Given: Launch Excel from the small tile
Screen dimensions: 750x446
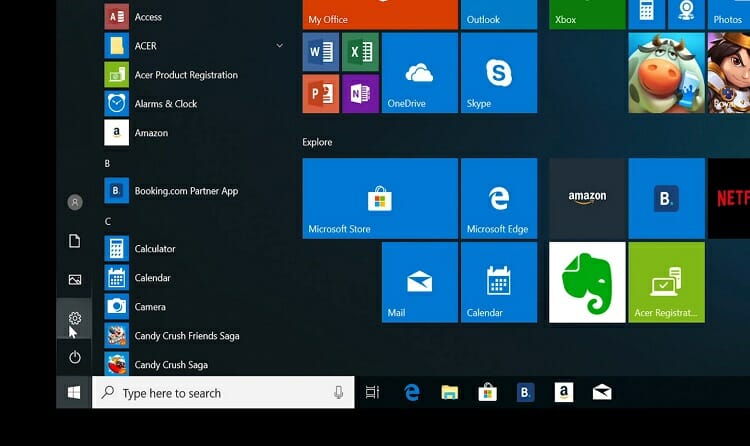Looking at the screenshot, I should (361, 52).
